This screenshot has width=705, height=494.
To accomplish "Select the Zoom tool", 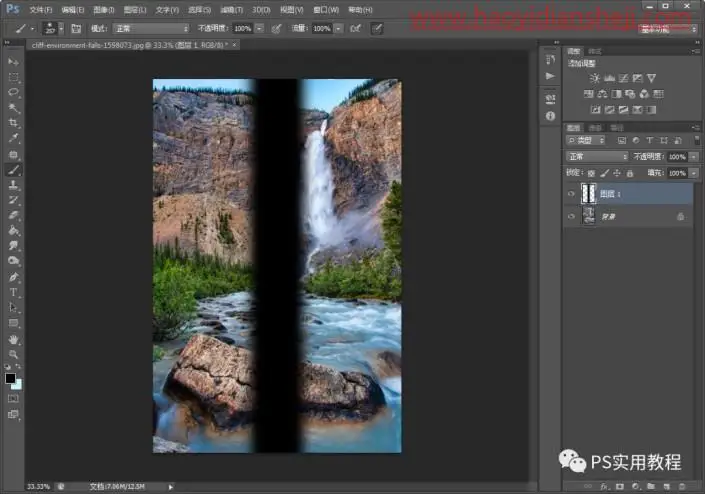I will pos(13,354).
